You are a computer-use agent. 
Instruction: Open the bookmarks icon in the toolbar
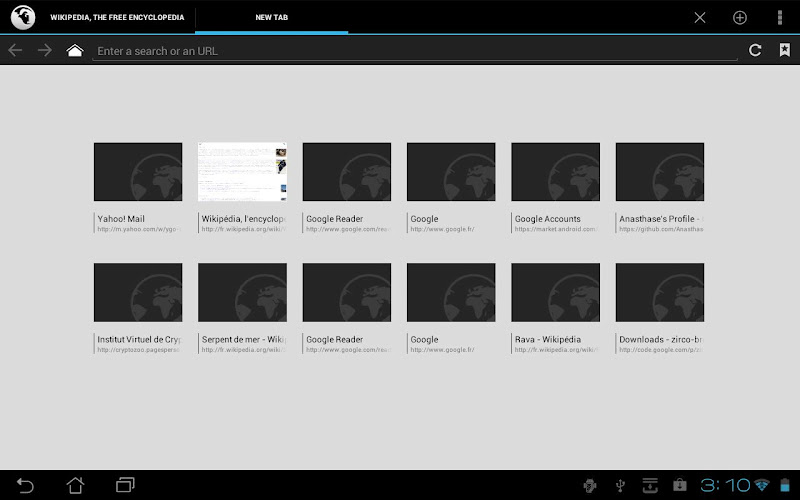click(x=785, y=50)
